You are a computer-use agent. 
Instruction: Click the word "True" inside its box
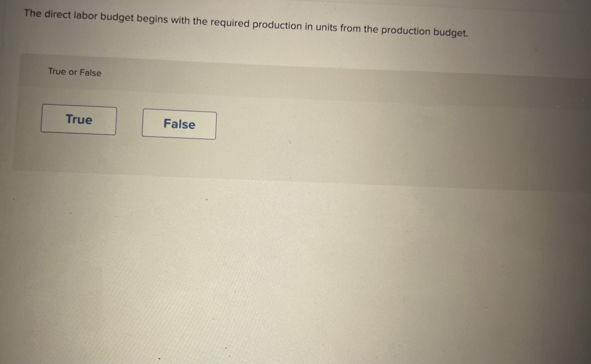coord(79,119)
